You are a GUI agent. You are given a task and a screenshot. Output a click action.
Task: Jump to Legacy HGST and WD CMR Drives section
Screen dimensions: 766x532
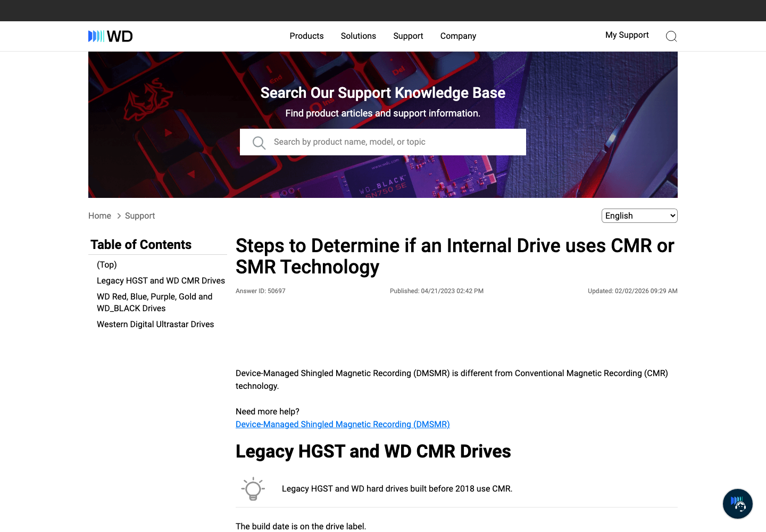click(161, 281)
